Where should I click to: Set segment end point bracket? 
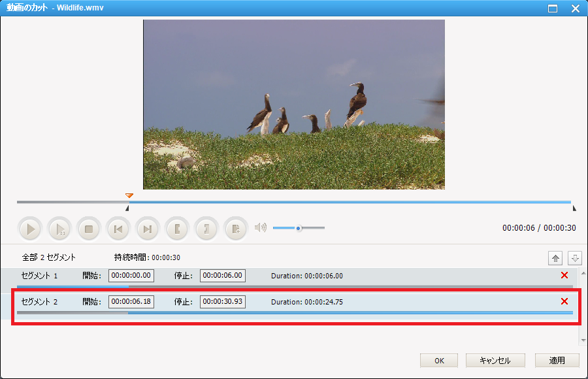click(206, 229)
